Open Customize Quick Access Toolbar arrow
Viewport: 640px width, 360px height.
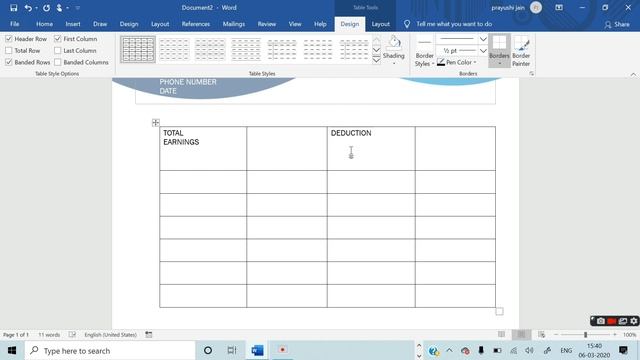[x=78, y=8]
